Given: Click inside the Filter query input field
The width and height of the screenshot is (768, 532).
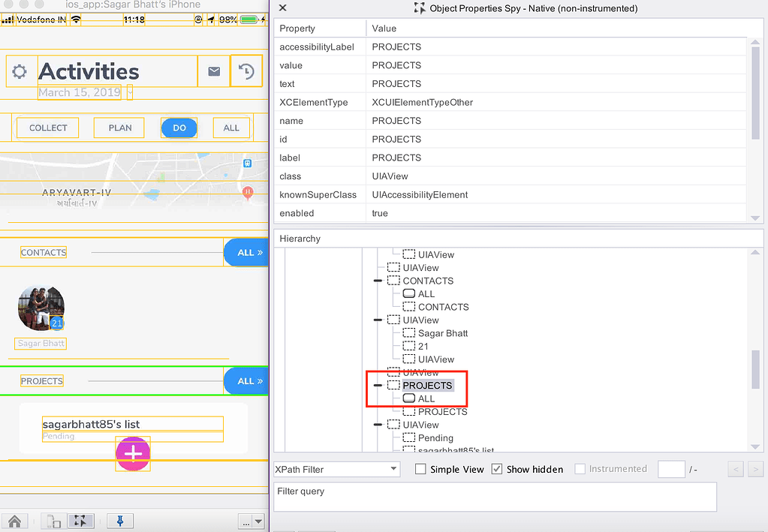Looking at the screenshot, I should pyautogui.click(x=495, y=497).
